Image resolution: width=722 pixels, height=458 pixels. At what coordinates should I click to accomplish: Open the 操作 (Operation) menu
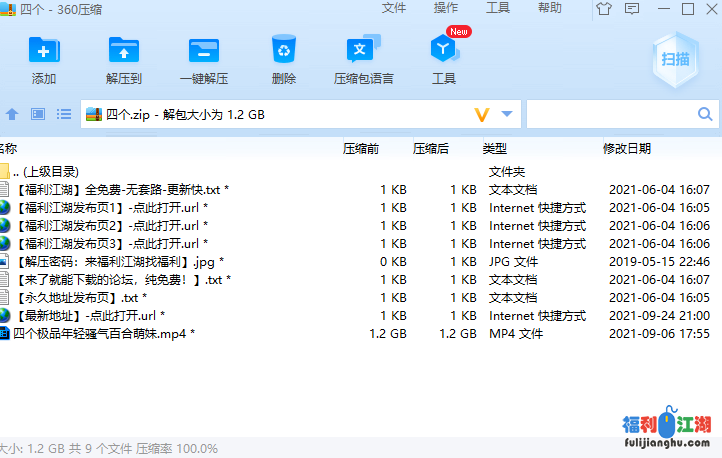click(446, 8)
